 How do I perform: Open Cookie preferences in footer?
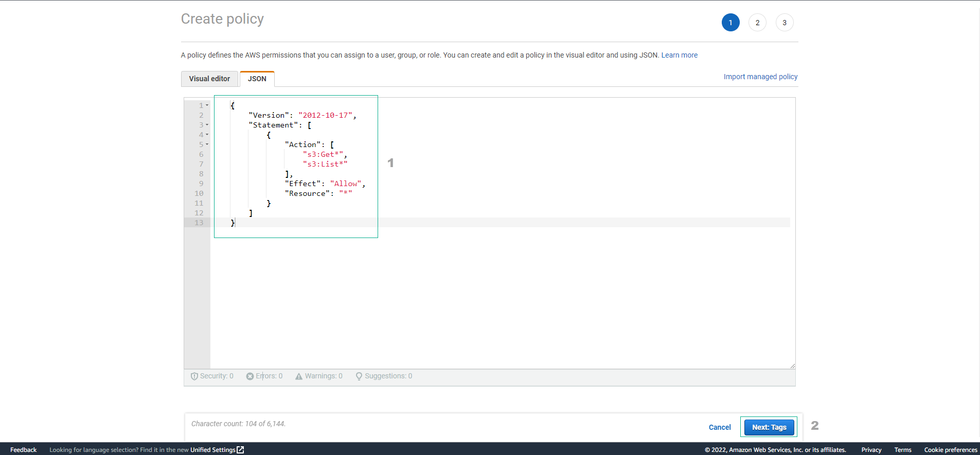[x=951, y=450]
